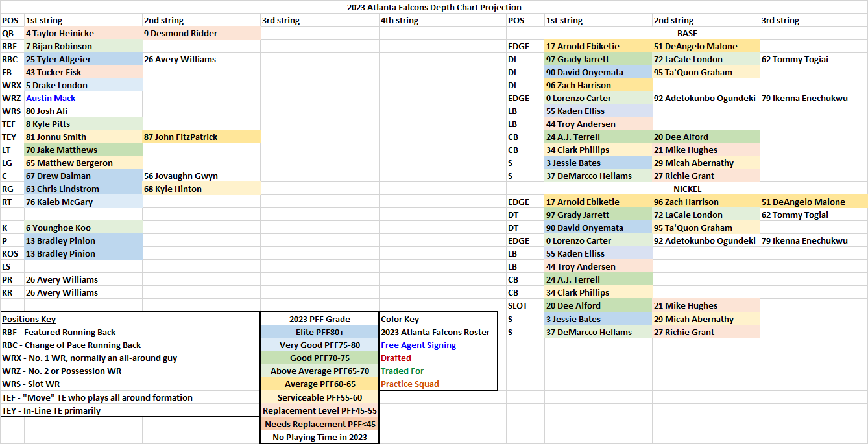The image size is (868, 444).
Task: Select 13 Bradley Pinion in the KOS row
Action: [x=83, y=253]
